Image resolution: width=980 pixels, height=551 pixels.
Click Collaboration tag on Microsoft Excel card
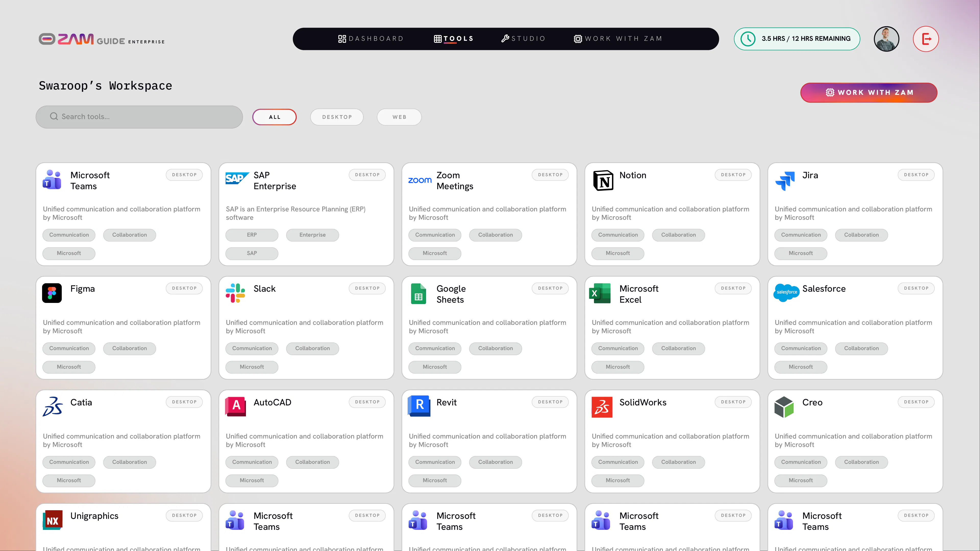click(x=678, y=348)
